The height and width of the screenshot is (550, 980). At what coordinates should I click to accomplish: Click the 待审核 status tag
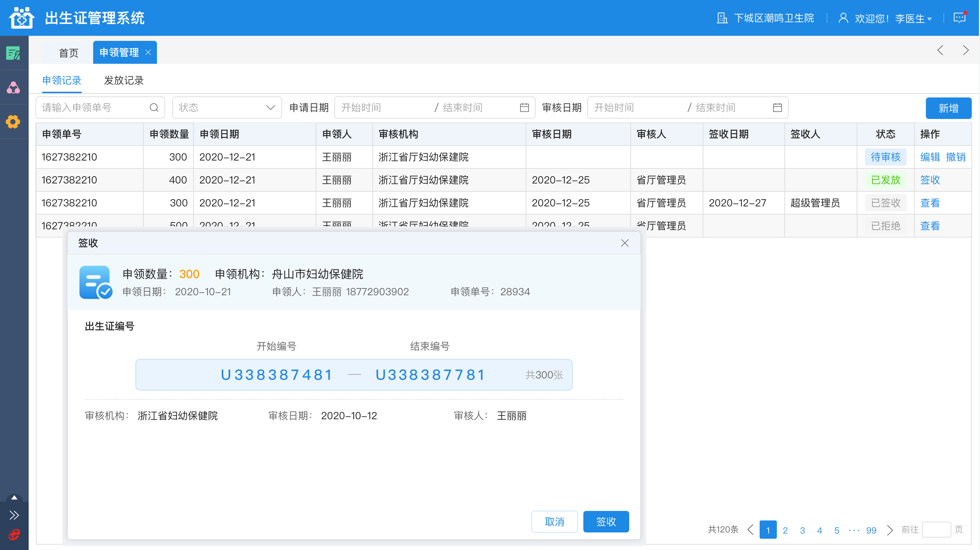886,157
